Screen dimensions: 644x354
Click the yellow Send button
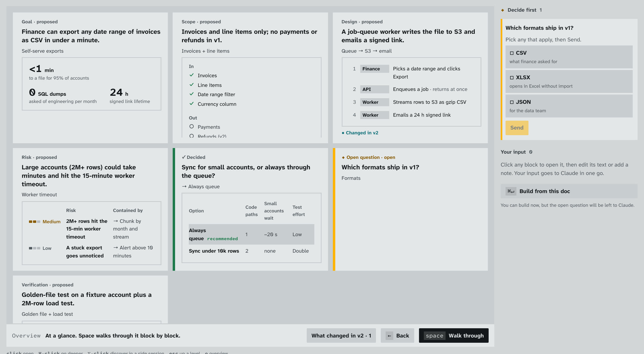517,128
